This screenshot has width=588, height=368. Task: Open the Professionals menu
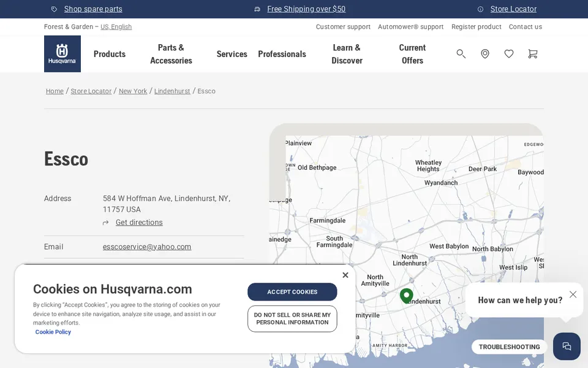282,54
